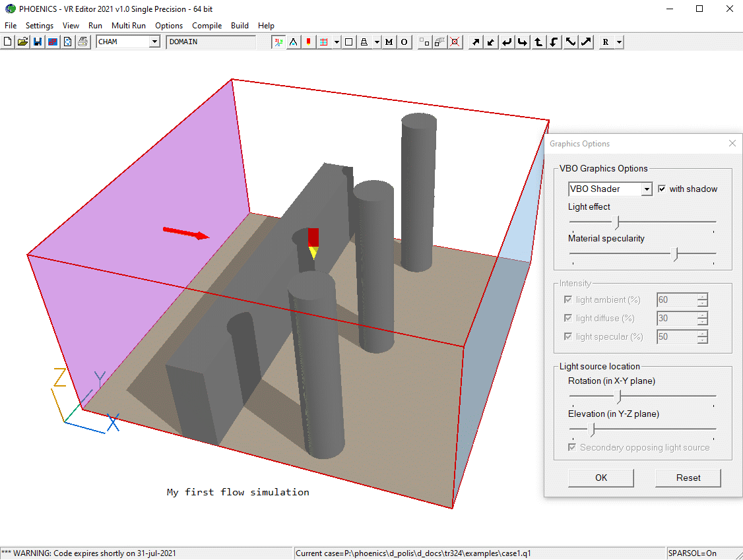Expand the VBO Shader dropdown
This screenshot has width=743, height=560.
(647, 189)
